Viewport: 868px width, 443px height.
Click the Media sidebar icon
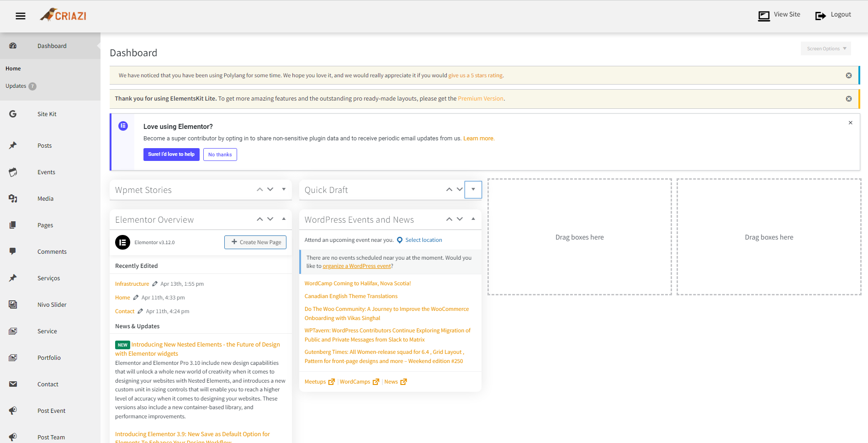point(13,198)
